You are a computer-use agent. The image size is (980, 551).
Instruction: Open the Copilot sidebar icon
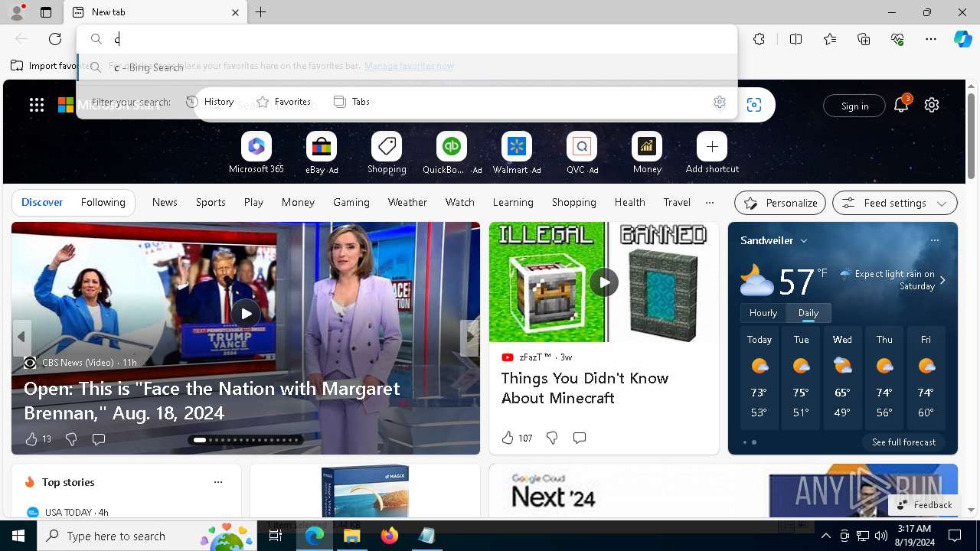point(962,39)
